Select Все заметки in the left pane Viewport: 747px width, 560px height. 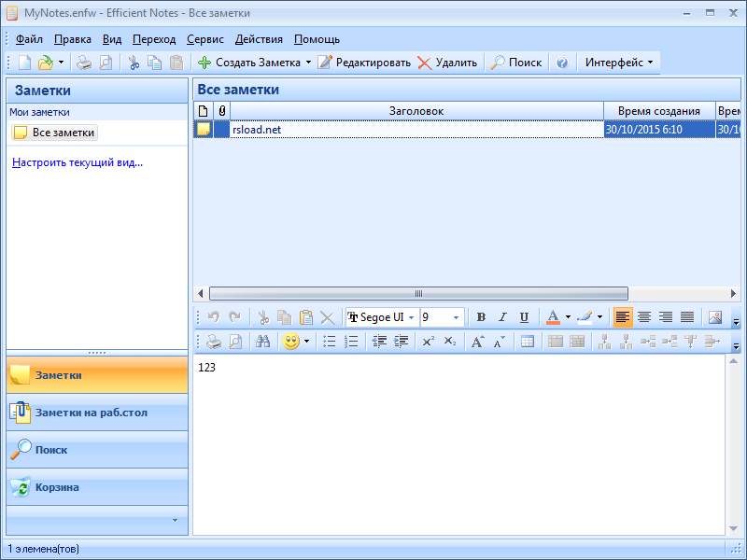click(x=54, y=133)
